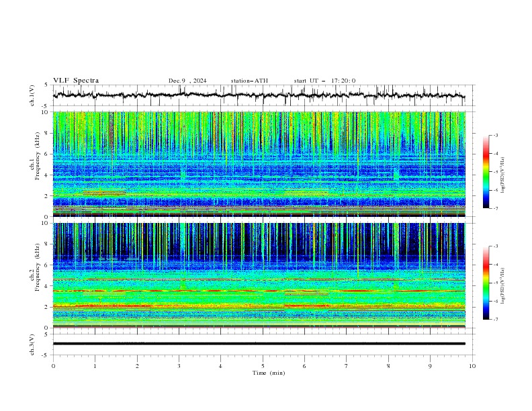Click time axis tick label '8'
Screen dimensions: 532x411
click(388, 366)
